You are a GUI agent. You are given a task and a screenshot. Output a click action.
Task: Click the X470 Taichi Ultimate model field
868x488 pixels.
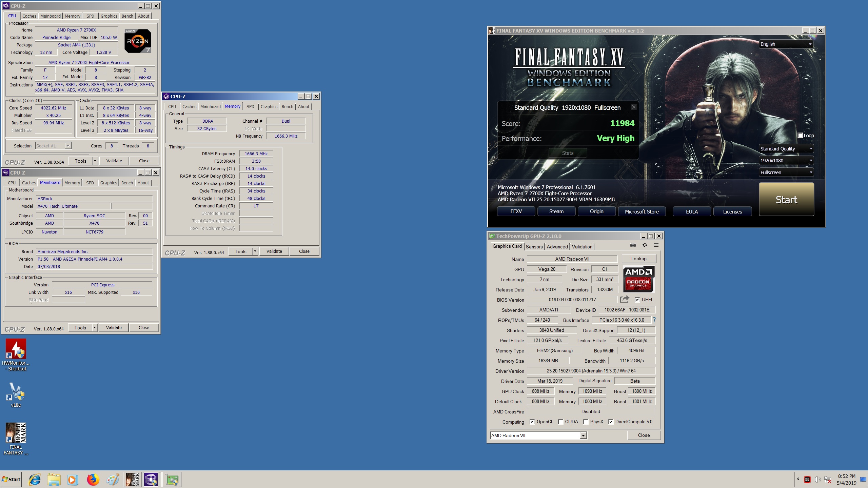click(73, 206)
